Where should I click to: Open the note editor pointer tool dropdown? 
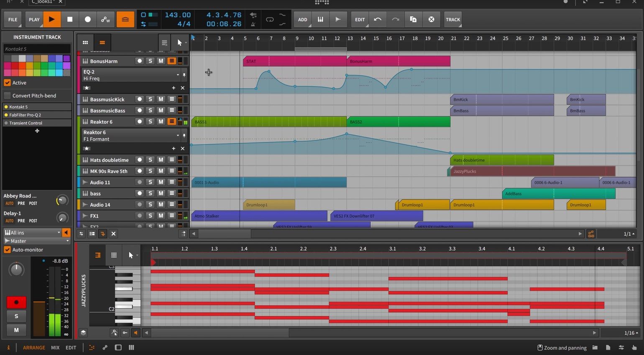coord(132,255)
